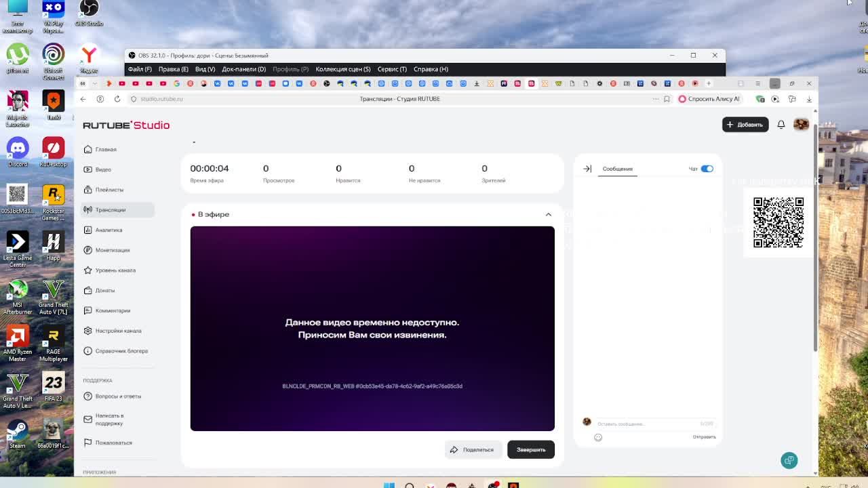868x488 pixels.
Task: Open Steam desktop shortcut
Action: tap(18, 434)
